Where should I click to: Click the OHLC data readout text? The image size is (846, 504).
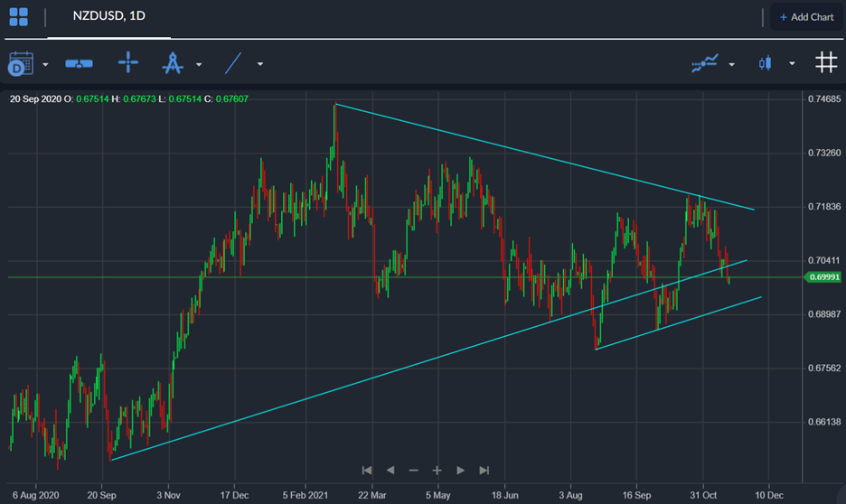pos(129,98)
